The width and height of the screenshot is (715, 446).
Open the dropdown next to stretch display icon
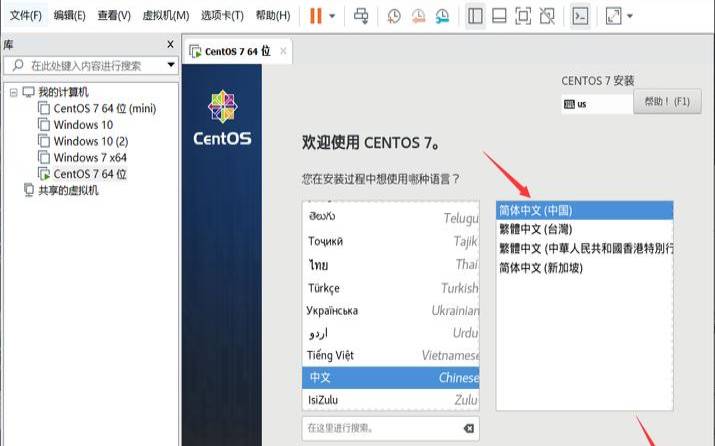click(x=630, y=16)
